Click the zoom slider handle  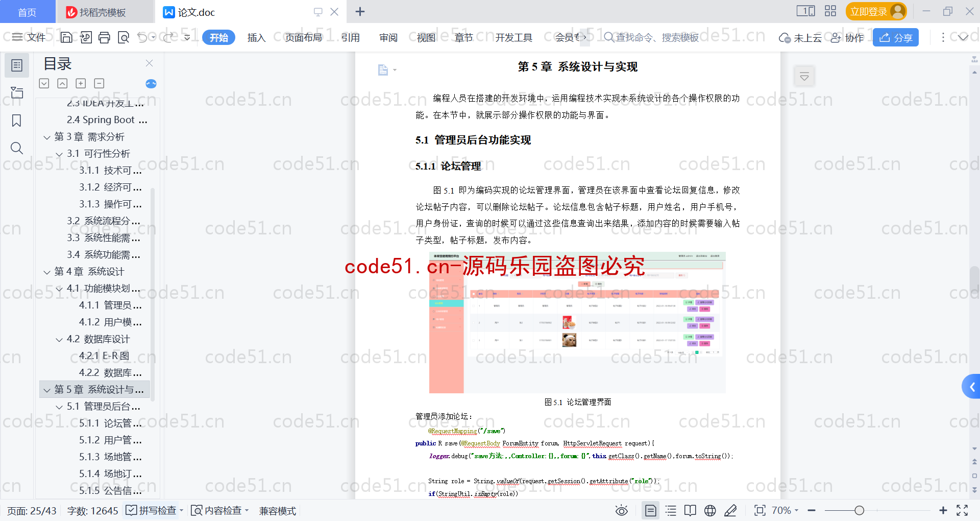(x=860, y=510)
